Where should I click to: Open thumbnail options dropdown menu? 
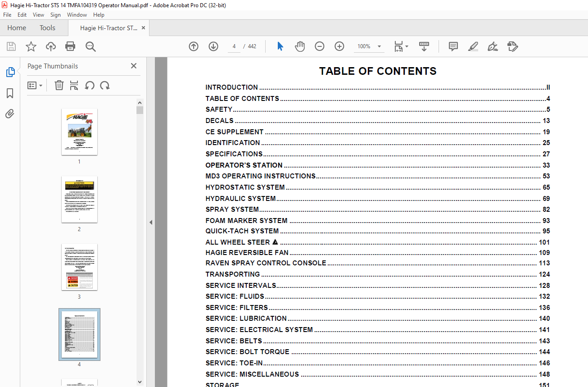(35, 85)
